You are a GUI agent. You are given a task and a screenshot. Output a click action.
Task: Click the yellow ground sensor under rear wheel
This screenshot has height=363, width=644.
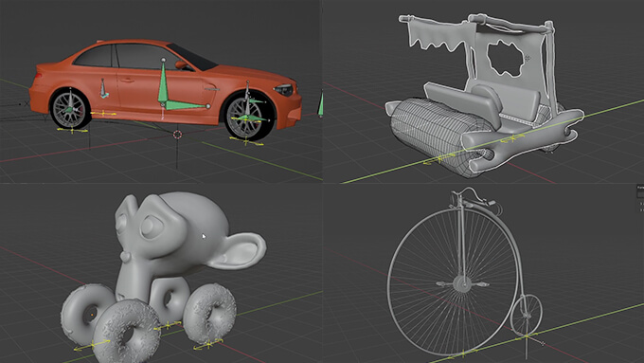72,130
